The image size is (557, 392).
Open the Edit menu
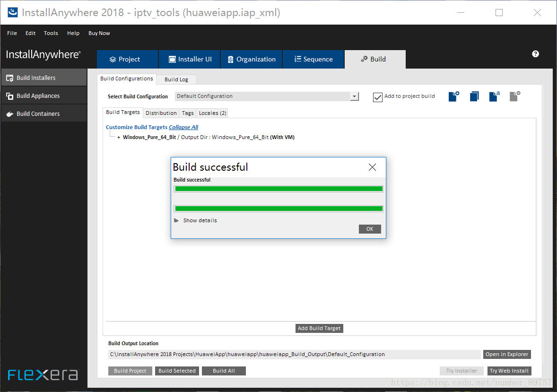(x=31, y=33)
